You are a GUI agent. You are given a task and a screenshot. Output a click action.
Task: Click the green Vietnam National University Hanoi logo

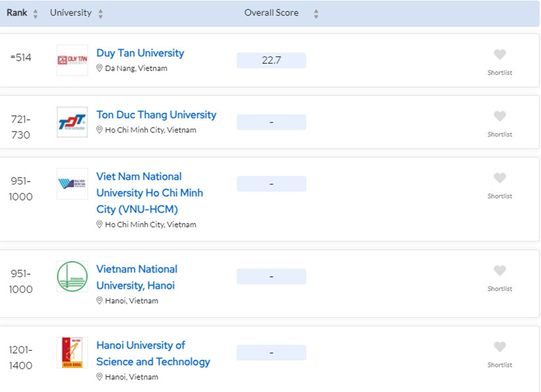pos(72,277)
